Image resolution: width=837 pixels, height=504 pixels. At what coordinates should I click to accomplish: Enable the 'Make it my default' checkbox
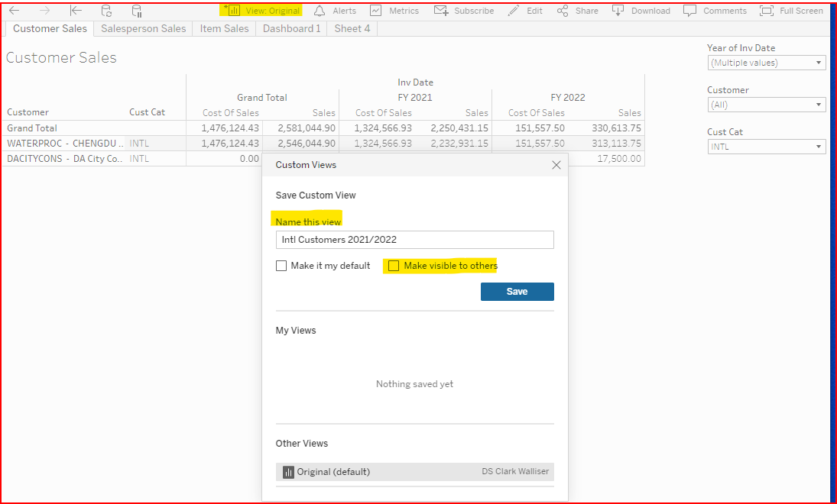click(281, 267)
